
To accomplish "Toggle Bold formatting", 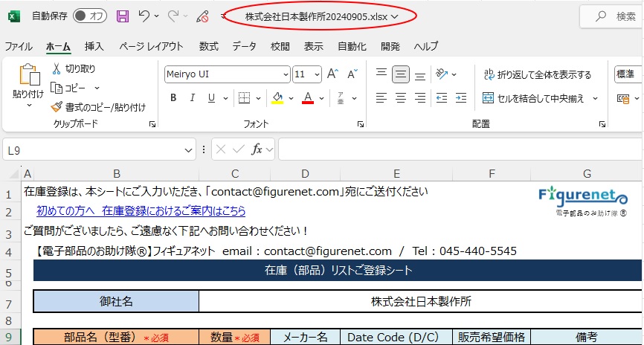I will (173, 98).
